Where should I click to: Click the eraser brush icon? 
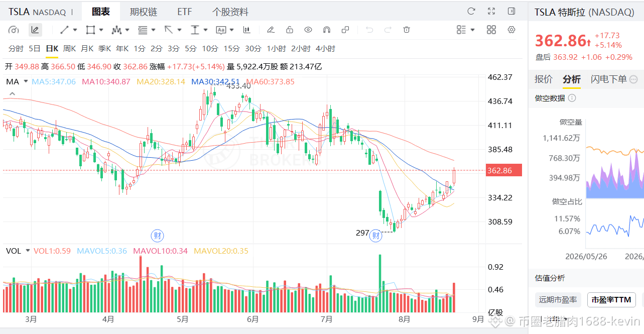[271, 30]
